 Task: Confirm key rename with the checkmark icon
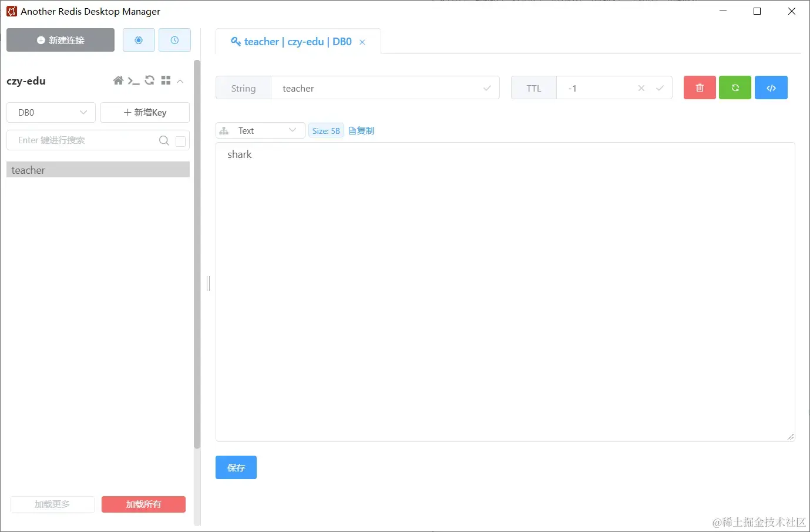(487, 88)
